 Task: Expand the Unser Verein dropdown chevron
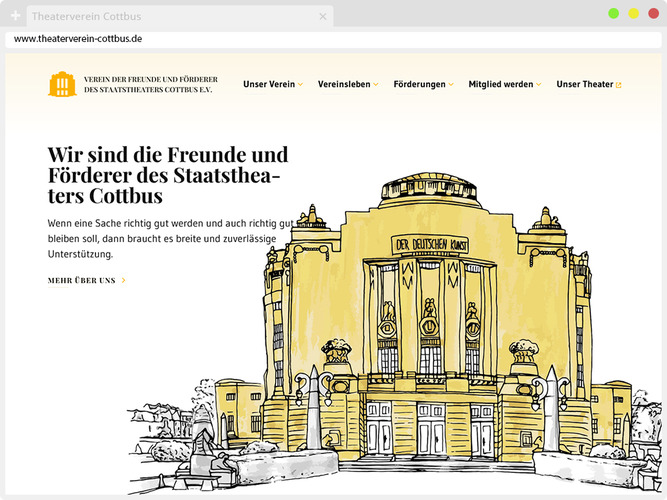pos(301,85)
